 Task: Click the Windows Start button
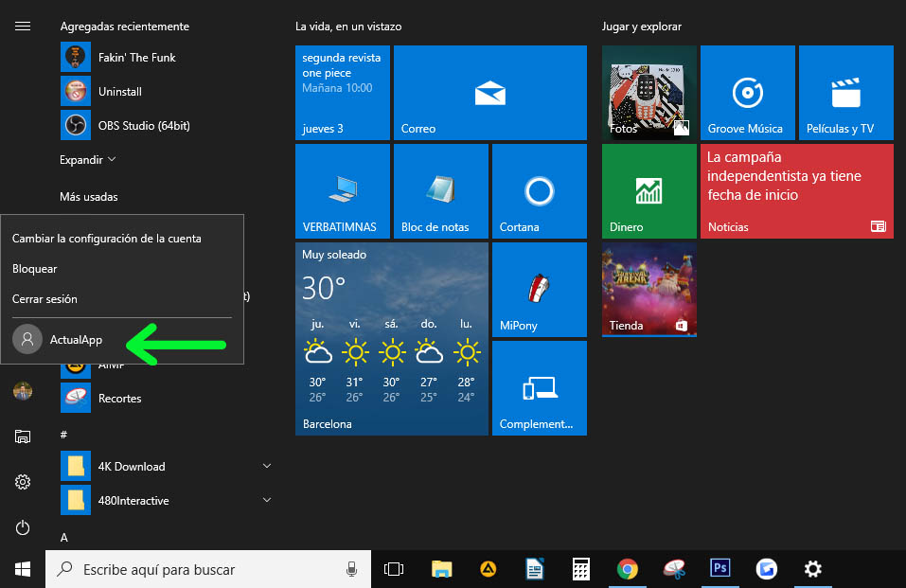[x=23, y=569]
